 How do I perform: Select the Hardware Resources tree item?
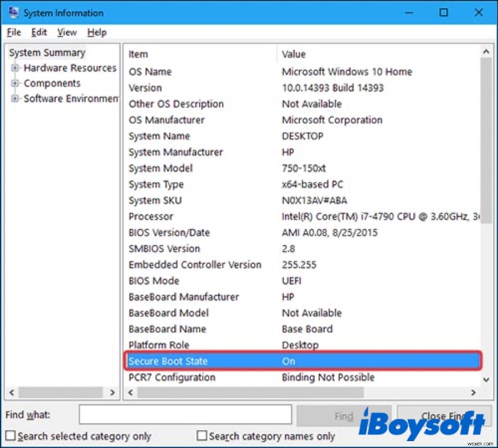[70, 68]
